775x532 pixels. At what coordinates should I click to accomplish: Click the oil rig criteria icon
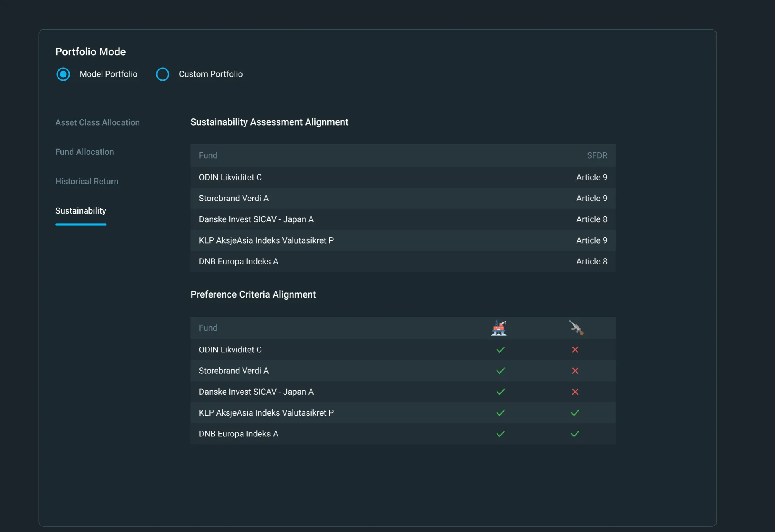pos(499,328)
